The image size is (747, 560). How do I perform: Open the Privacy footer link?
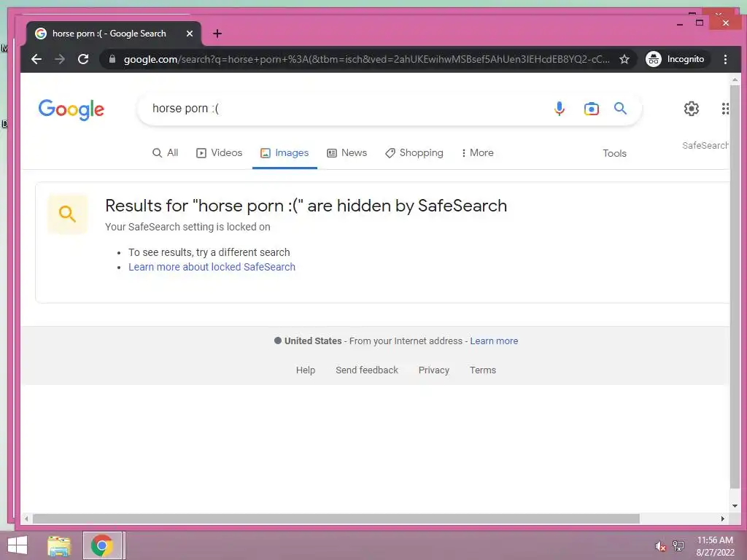[434, 370]
